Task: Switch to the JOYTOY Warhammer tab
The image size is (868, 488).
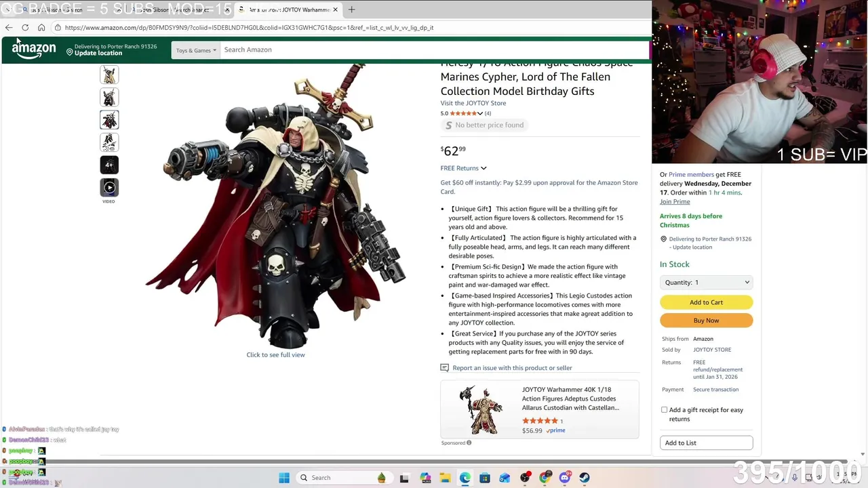Action: pos(288,9)
